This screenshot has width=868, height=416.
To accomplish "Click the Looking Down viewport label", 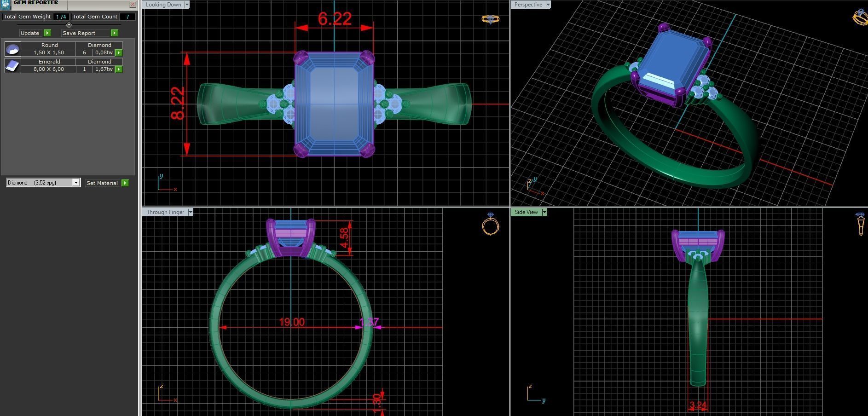I will coord(163,5).
